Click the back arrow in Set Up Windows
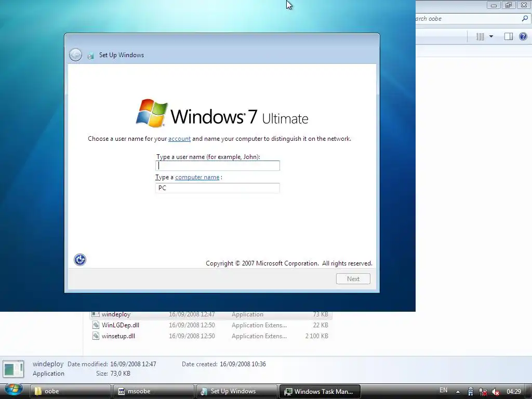 click(x=75, y=55)
